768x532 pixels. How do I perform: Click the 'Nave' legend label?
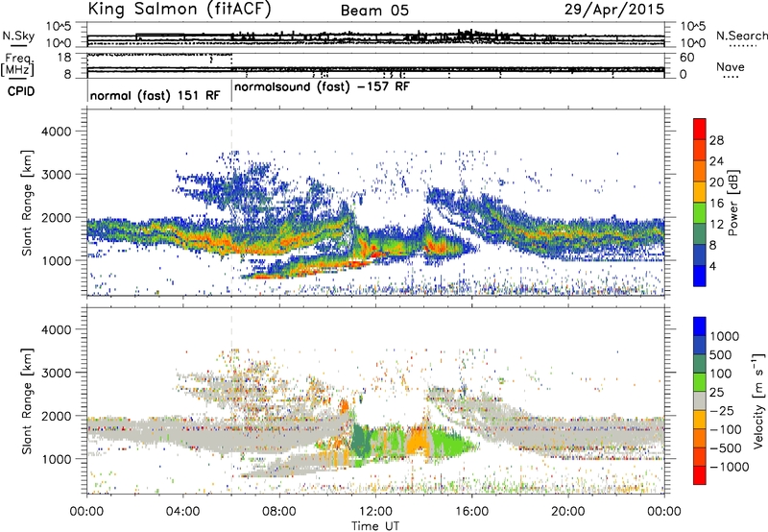[x=731, y=67]
